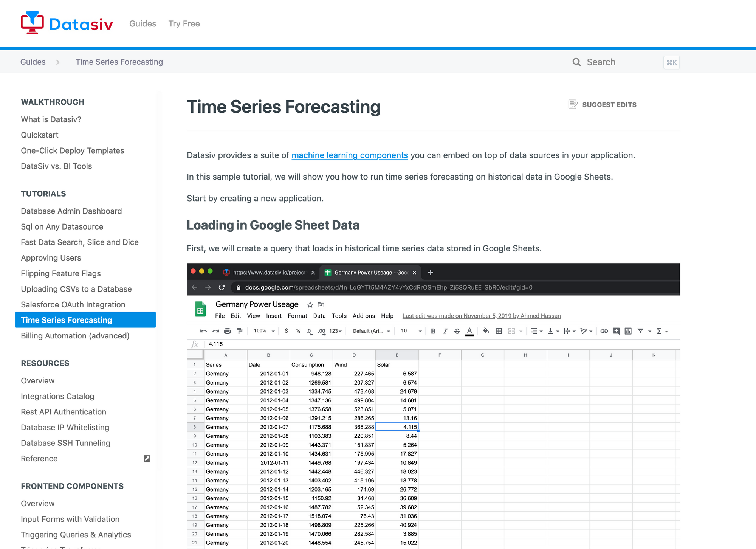
Task: Select Billing Automation (advanced) in sidebar
Action: [75, 336]
